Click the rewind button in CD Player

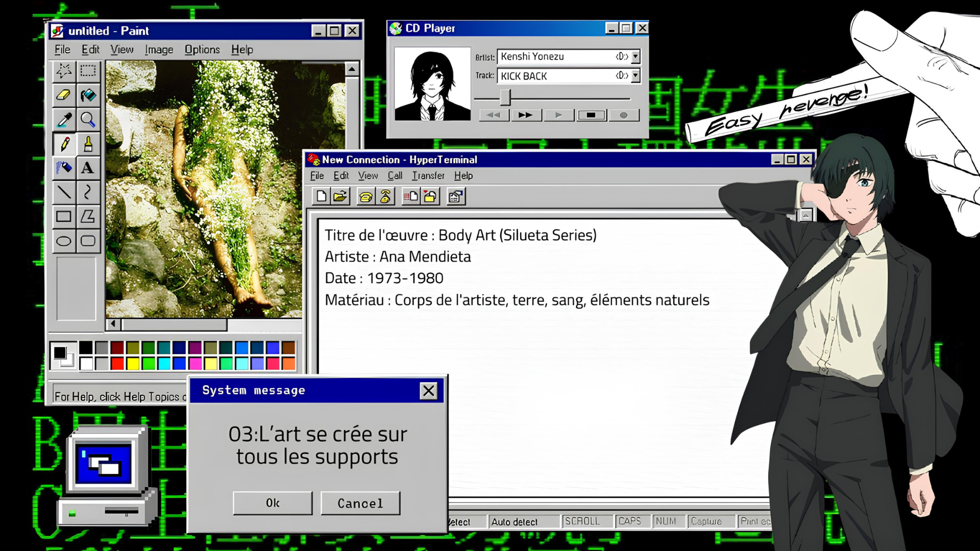pos(494,115)
